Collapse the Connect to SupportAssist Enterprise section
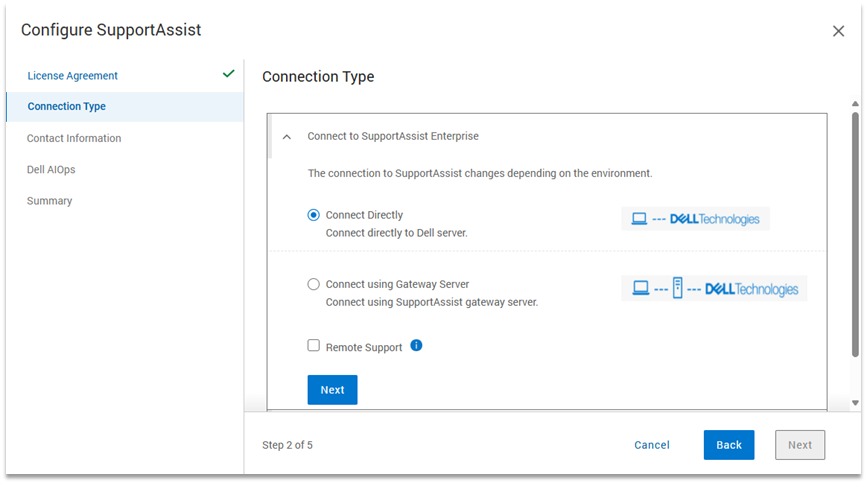This screenshot has width=867, height=484. pyautogui.click(x=286, y=137)
